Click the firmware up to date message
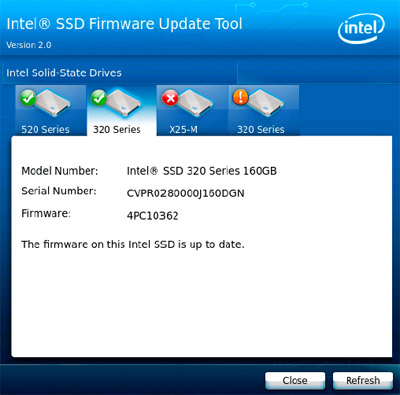The image size is (400, 395). click(133, 244)
